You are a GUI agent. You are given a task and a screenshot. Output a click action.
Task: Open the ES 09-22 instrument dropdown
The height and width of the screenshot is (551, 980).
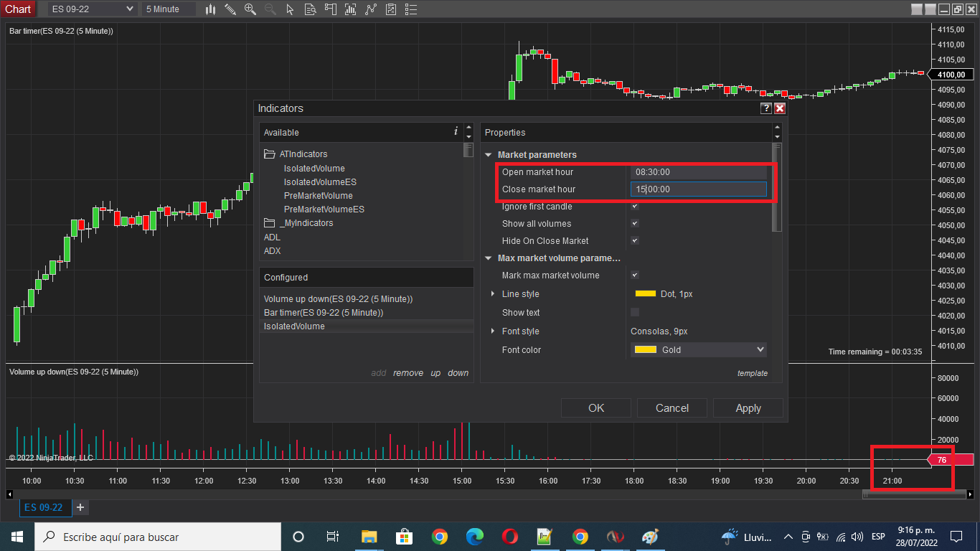(x=93, y=9)
